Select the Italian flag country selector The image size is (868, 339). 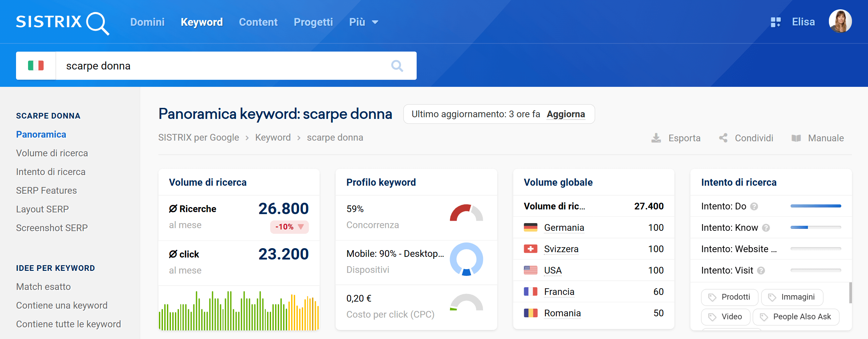pyautogui.click(x=36, y=65)
